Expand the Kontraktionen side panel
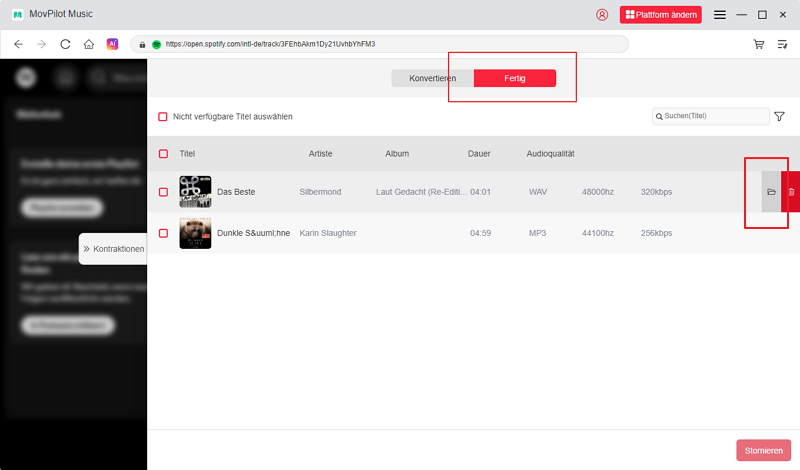The height and width of the screenshot is (470, 800). click(x=113, y=249)
